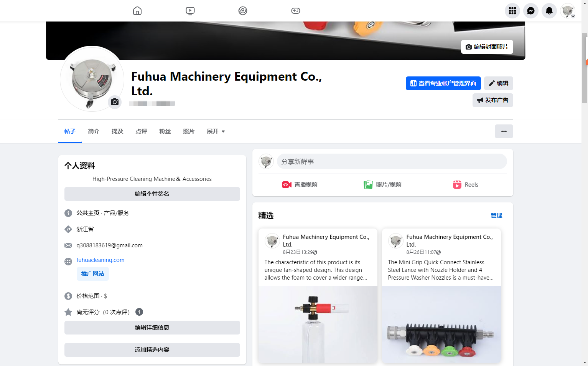The image size is (588, 366).
Task: Click 编辑封面照片 button
Action: pyautogui.click(x=487, y=47)
